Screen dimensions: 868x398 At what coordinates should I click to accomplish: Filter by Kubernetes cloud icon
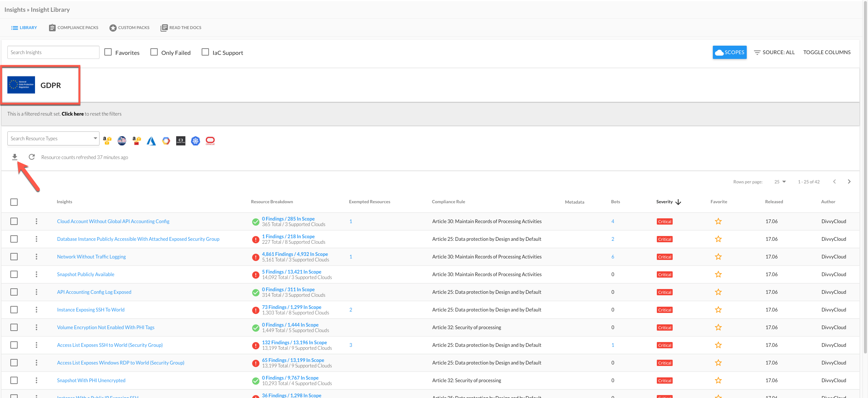(x=195, y=141)
